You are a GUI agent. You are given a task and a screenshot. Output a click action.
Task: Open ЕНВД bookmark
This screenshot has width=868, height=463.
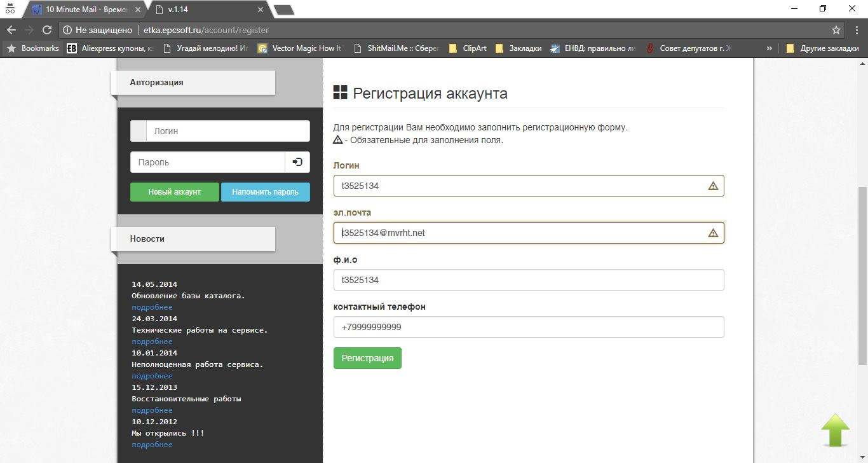[593, 48]
